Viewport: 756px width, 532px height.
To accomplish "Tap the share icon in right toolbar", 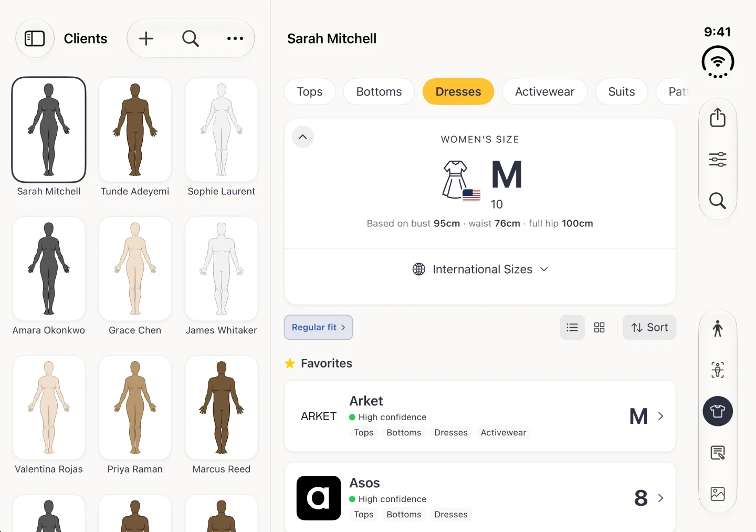I will [x=718, y=118].
